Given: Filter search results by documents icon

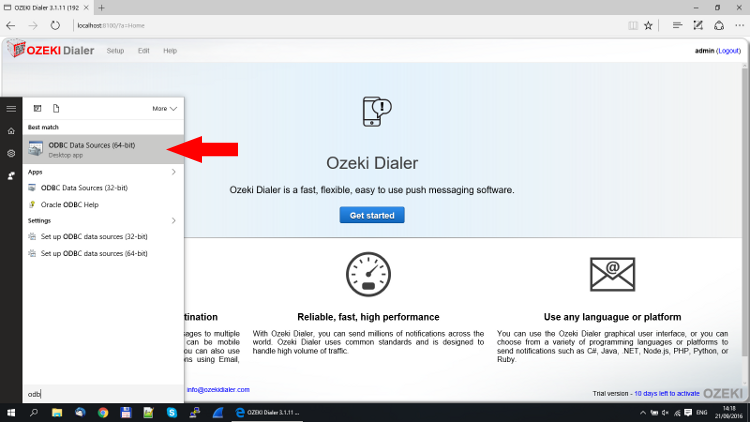Looking at the screenshot, I should (57, 108).
